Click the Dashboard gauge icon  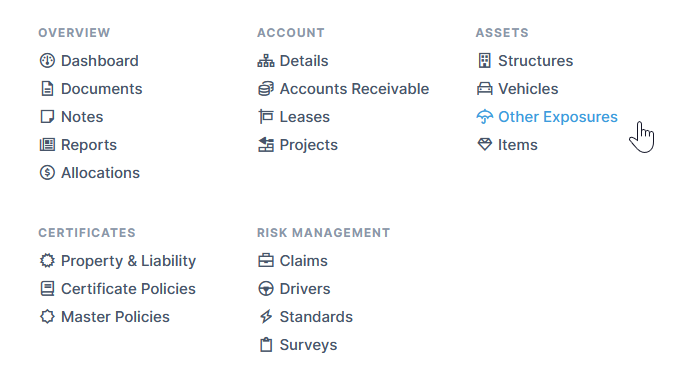point(47,61)
